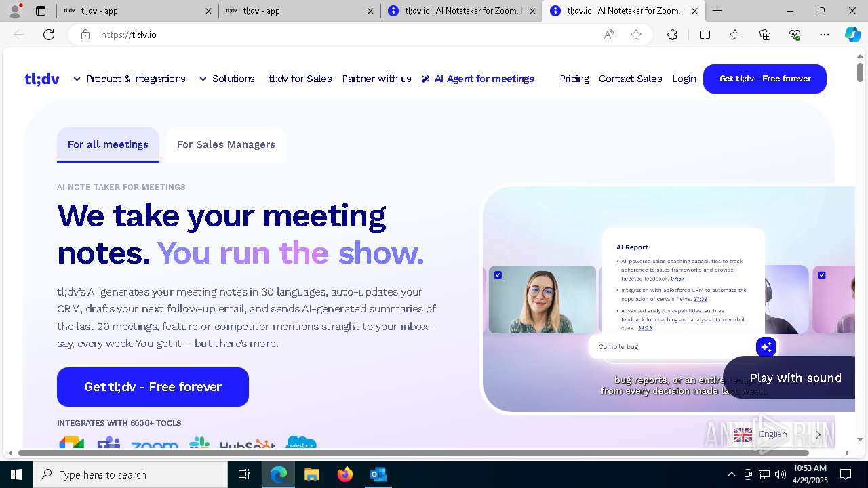
Task: Open the browser profile avatar icon
Action: pyautogui.click(x=15, y=11)
